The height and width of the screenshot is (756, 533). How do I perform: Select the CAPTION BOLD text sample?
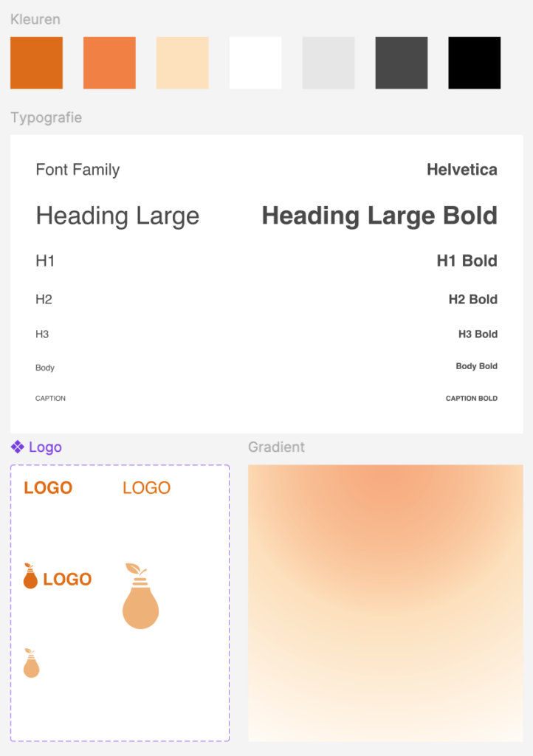pos(471,398)
